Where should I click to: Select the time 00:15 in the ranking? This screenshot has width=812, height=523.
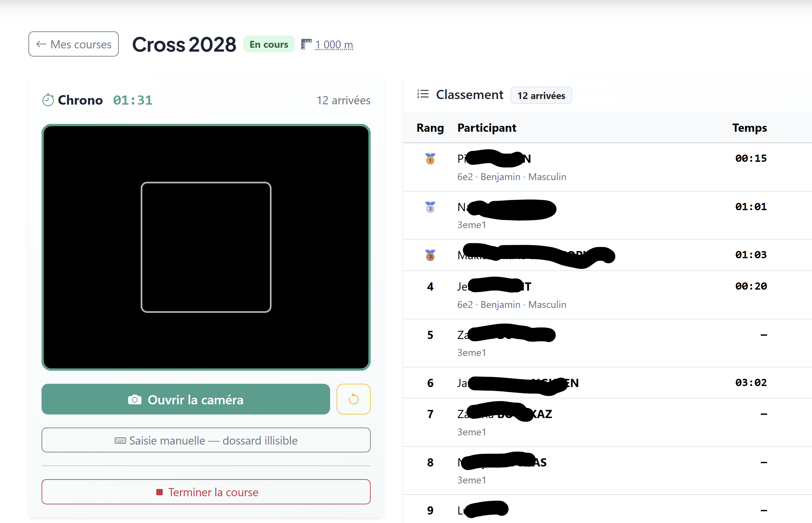tap(751, 158)
